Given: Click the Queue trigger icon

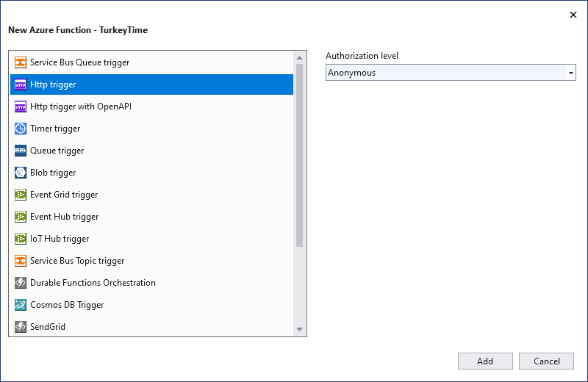Looking at the screenshot, I should [x=21, y=151].
